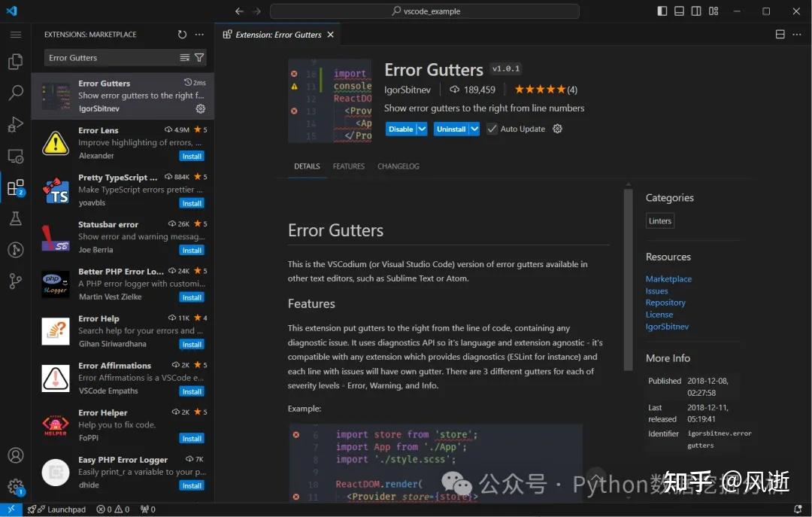Open Run and Debug view
The image size is (812, 517).
15,125
